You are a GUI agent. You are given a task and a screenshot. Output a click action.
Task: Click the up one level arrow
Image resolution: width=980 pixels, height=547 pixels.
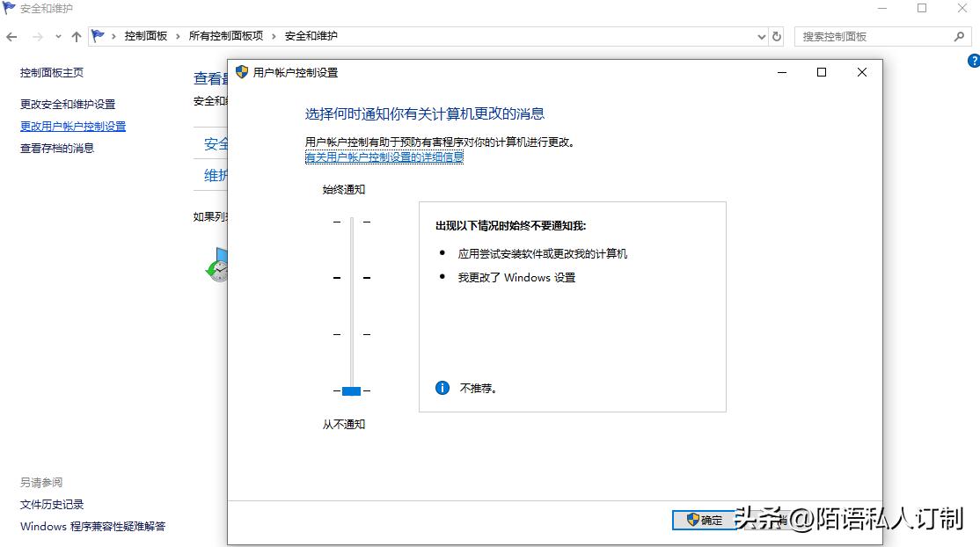coord(75,36)
